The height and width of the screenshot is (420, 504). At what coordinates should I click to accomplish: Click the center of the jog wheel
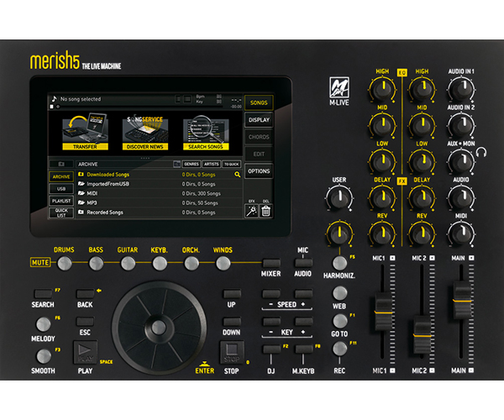click(159, 328)
